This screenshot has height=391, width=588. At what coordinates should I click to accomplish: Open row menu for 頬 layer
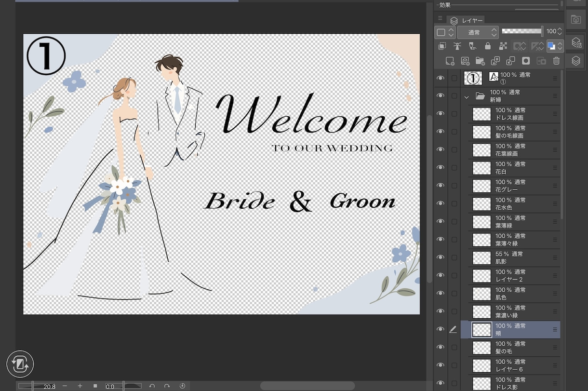click(x=555, y=330)
